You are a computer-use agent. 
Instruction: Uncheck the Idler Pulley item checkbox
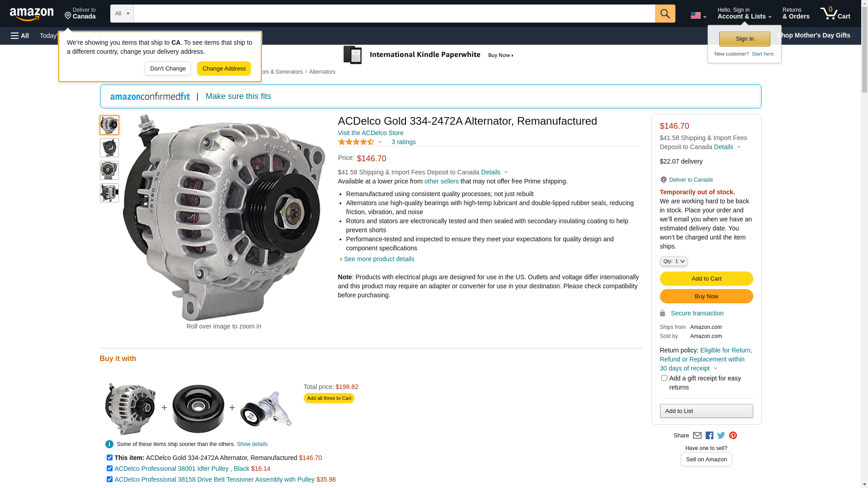tap(109, 469)
